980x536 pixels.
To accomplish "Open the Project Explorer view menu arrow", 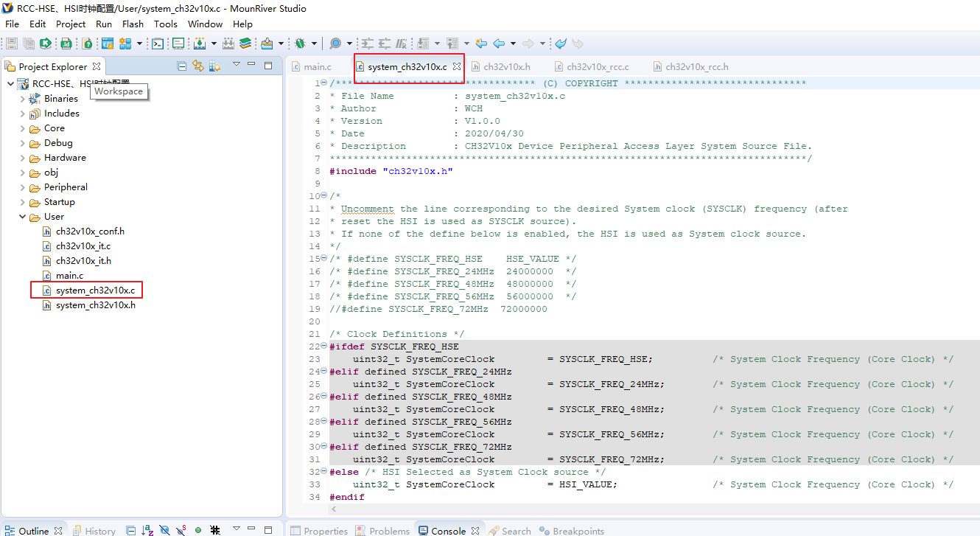I will tap(236, 64).
